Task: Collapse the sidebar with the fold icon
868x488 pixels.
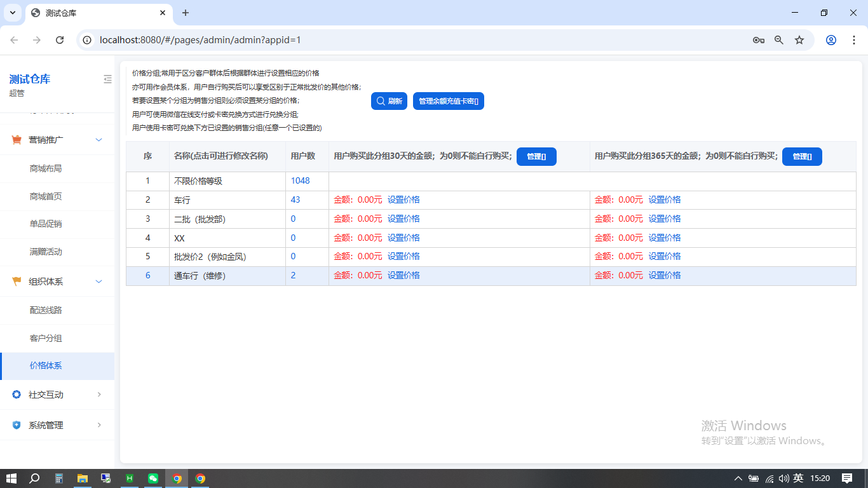Action: [x=107, y=79]
